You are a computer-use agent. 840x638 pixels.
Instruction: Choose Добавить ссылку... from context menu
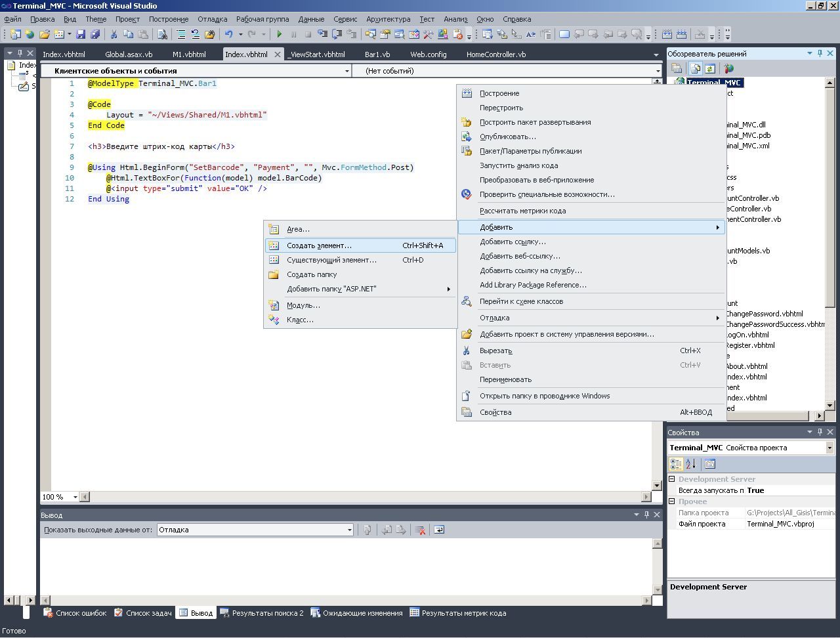point(513,242)
